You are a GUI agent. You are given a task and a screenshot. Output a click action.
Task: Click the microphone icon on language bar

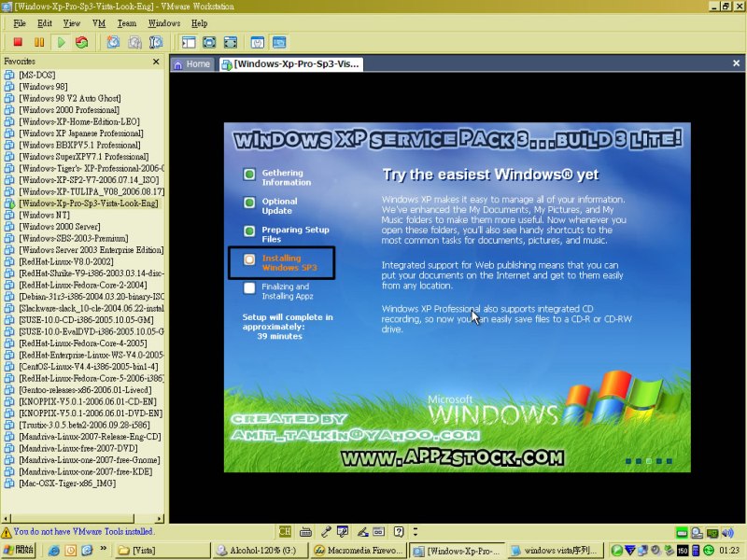[326, 531]
